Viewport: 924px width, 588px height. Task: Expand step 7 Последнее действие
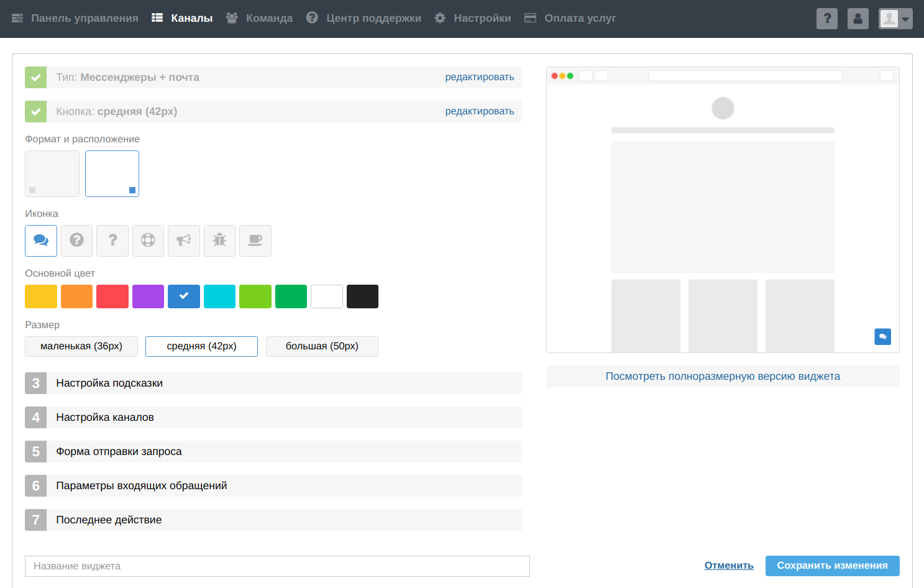pos(273,520)
